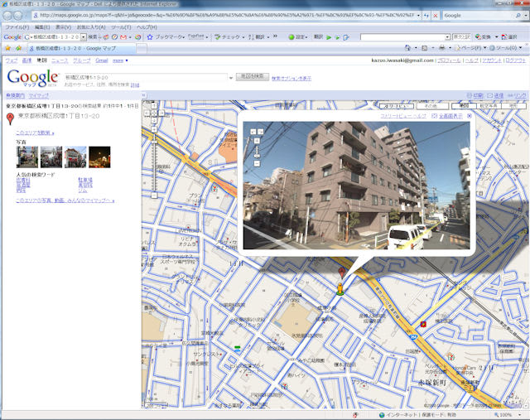This screenshot has width=530, height=420.
Task: Zoom in Street View with plus button
Action: click(257, 140)
